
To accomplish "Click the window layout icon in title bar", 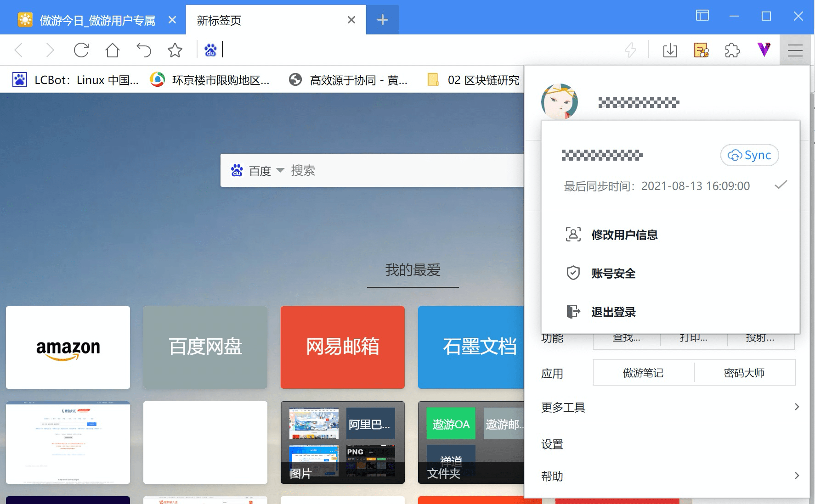I will point(702,16).
